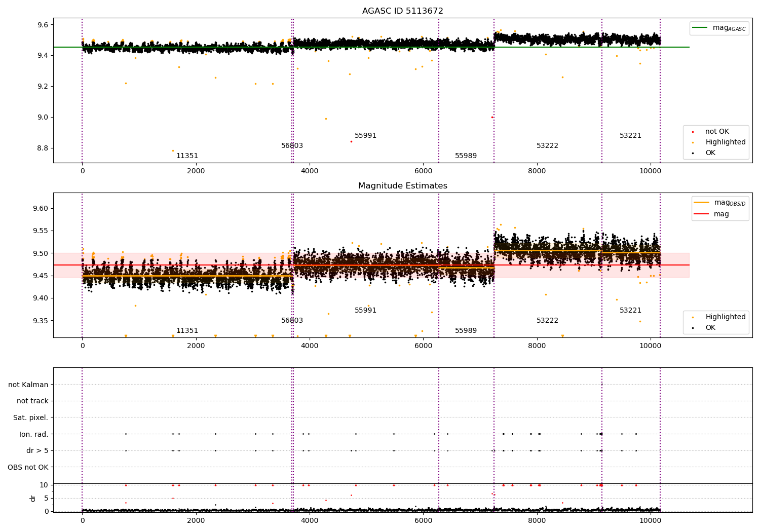The width and height of the screenshot is (760, 532).
Task: Click OBSID label 56803 in top plot
Action: (x=292, y=146)
